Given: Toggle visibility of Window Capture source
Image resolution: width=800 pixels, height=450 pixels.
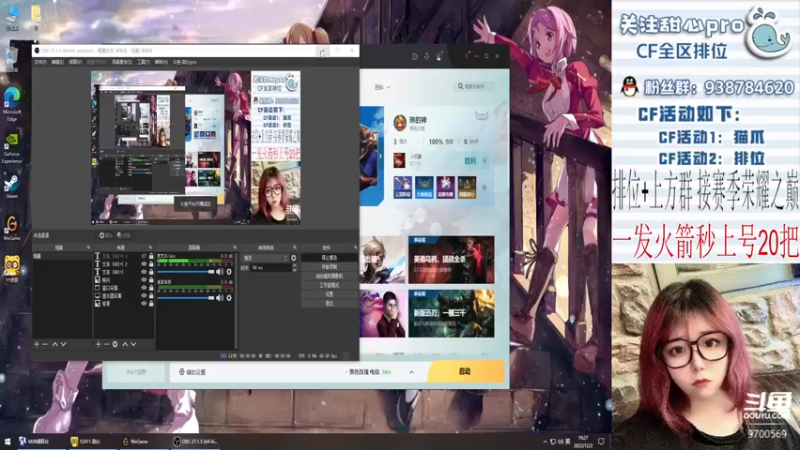Looking at the screenshot, I should pos(144,288).
